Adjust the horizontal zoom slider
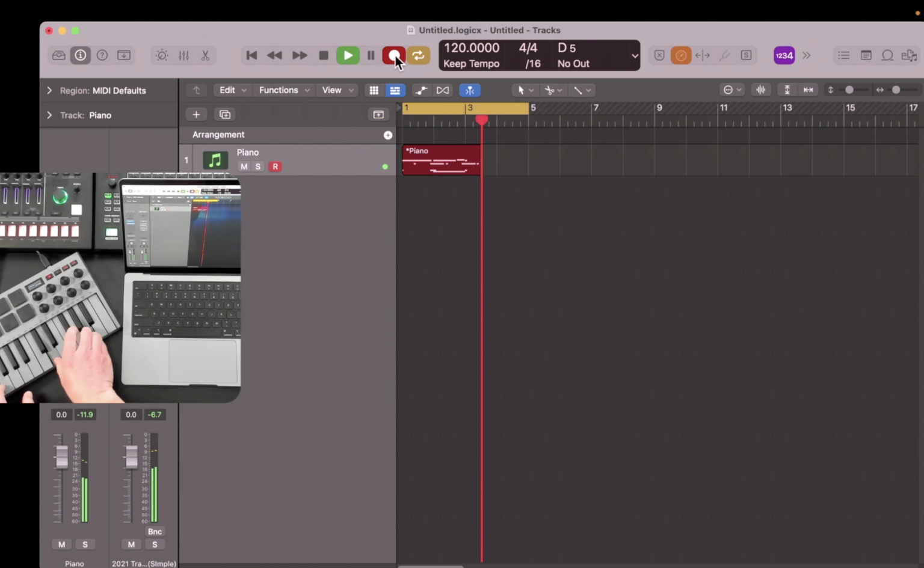Screen dimensions: 924x568 click(896, 90)
